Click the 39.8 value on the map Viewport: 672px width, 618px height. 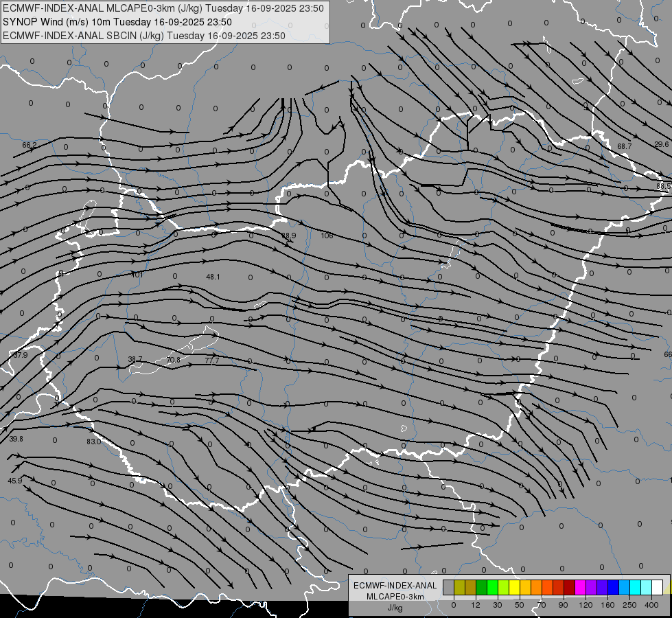coord(16,439)
